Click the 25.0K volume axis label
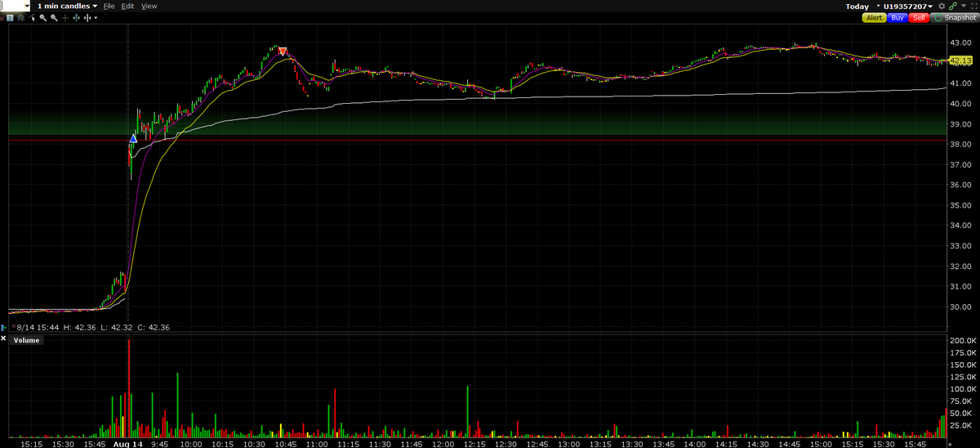The width and height of the screenshot is (980, 448). click(x=961, y=426)
